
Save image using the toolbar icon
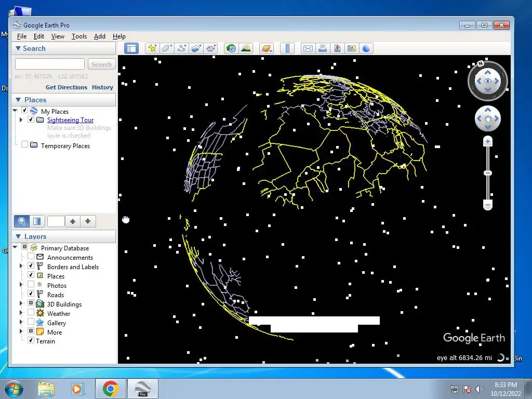337,48
